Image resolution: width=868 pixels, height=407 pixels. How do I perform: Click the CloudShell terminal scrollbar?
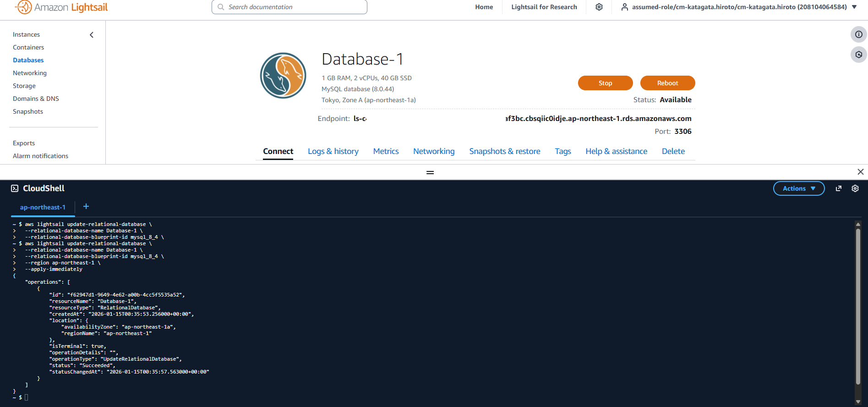[x=858, y=307]
